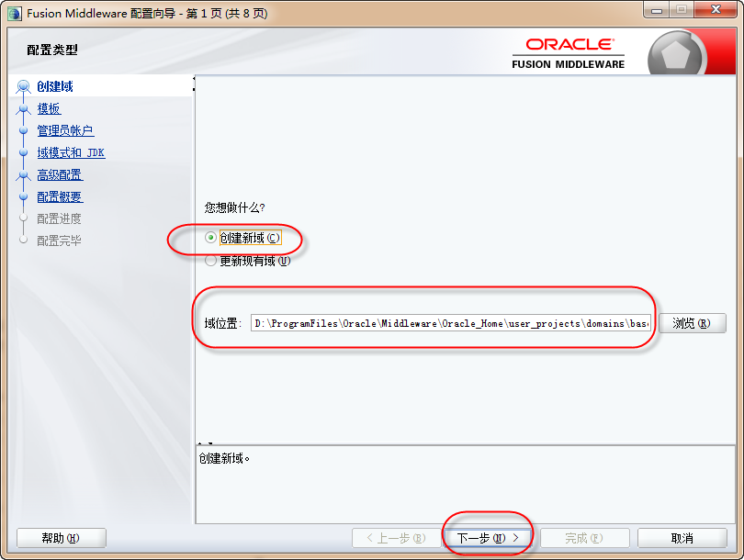Open help with 帮助 button

click(62, 538)
